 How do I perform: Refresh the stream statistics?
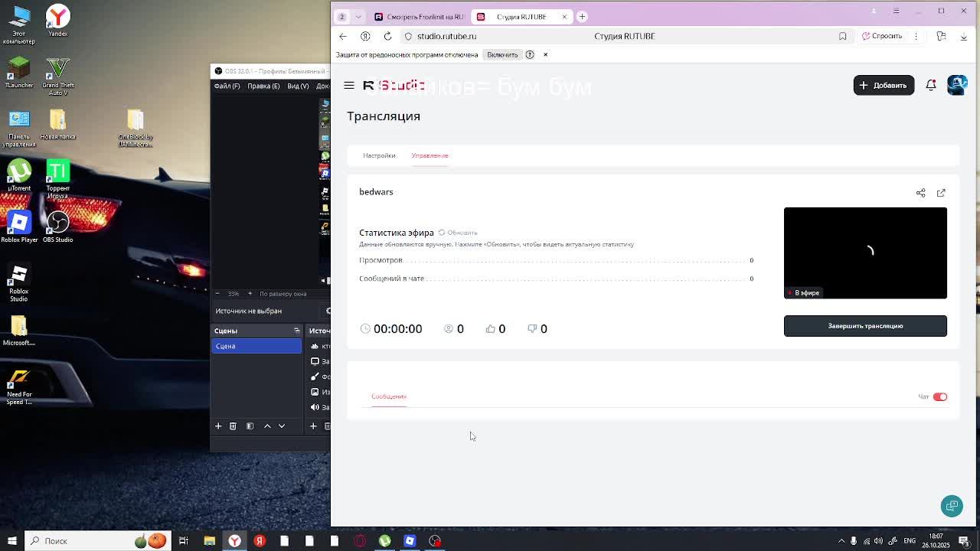(458, 233)
